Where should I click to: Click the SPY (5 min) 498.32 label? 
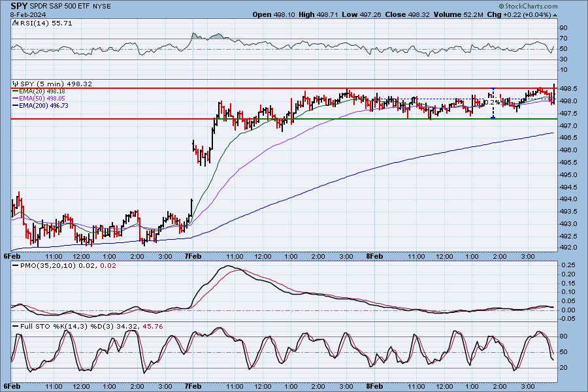pyautogui.click(x=56, y=84)
